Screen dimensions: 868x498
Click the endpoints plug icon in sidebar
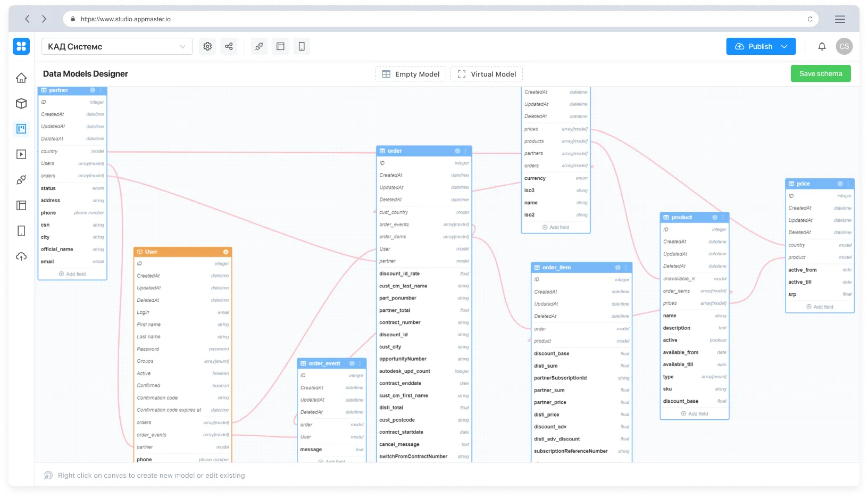click(21, 180)
